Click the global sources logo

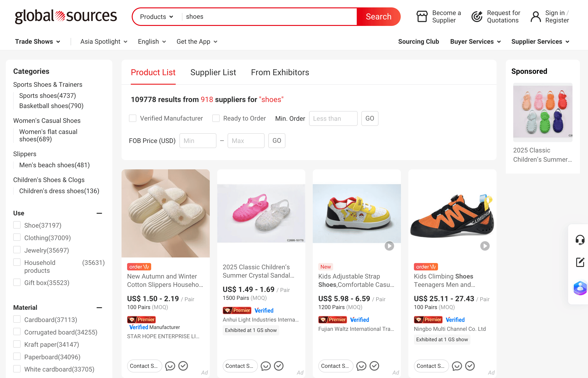coord(66,16)
